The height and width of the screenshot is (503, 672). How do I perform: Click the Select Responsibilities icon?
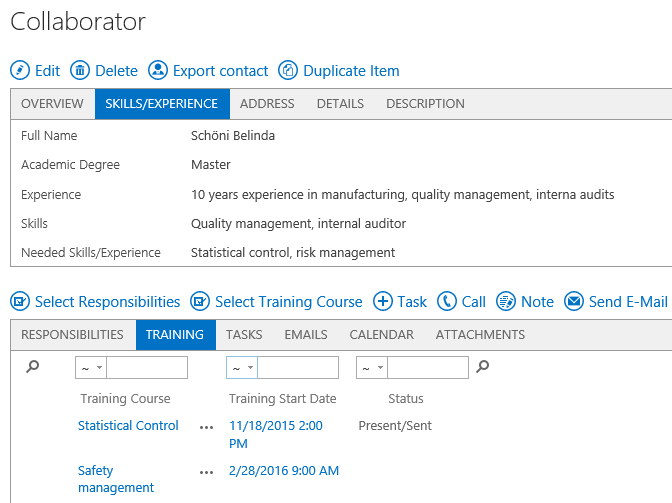[20, 301]
